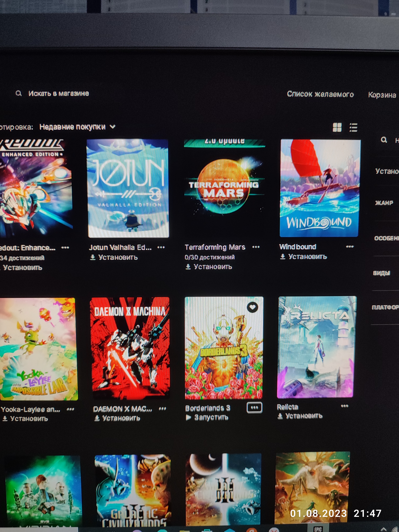This screenshot has height=532, width=399.
Task: Expand the ОСОБЕННОСТИ filter section
Action: [x=386, y=238]
